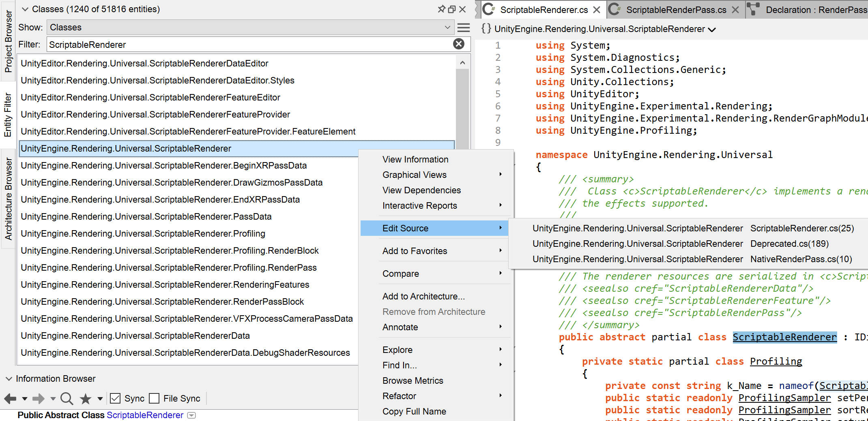Open the Architecture Browser side tab
The image size is (868, 421).
pos(8,199)
